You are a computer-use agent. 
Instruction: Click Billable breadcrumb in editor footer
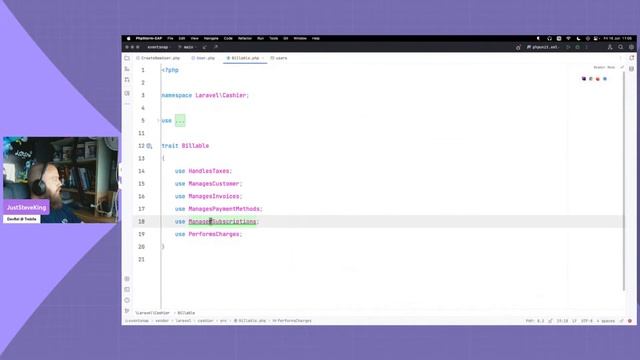point(186,313)
